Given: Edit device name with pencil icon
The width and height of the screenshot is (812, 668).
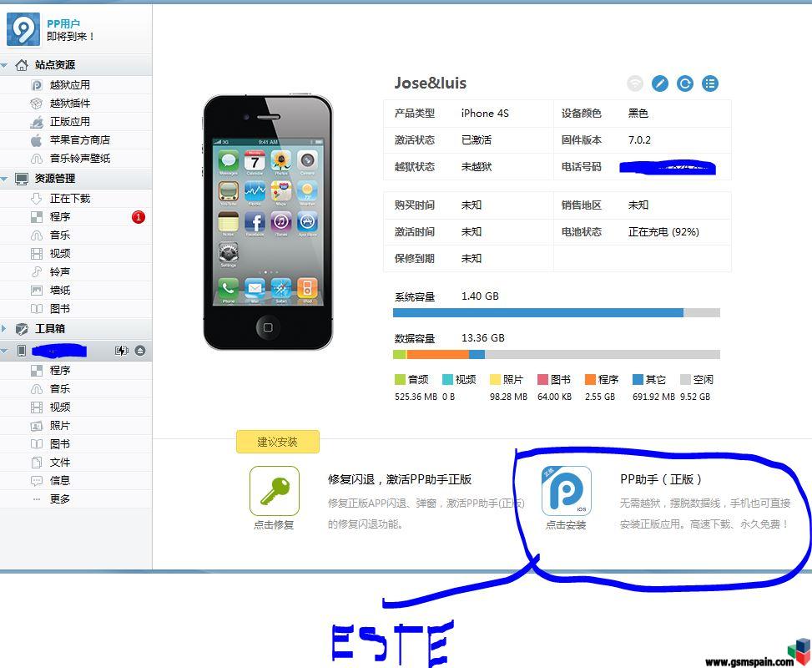Looking at the screenshot, I should point(660,83).
